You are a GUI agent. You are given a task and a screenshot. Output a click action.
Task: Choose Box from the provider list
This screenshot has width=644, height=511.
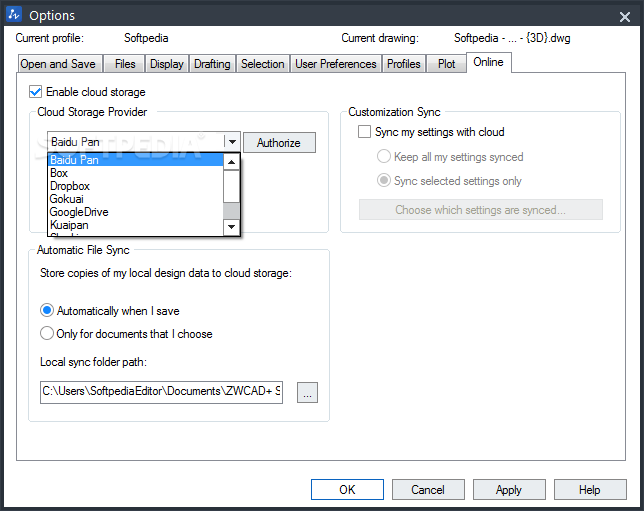136,173
